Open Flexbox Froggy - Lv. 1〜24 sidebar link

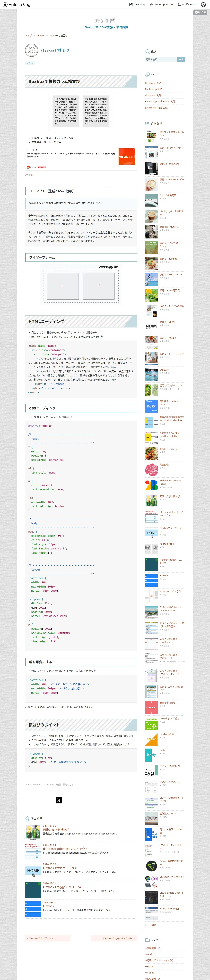170,562
